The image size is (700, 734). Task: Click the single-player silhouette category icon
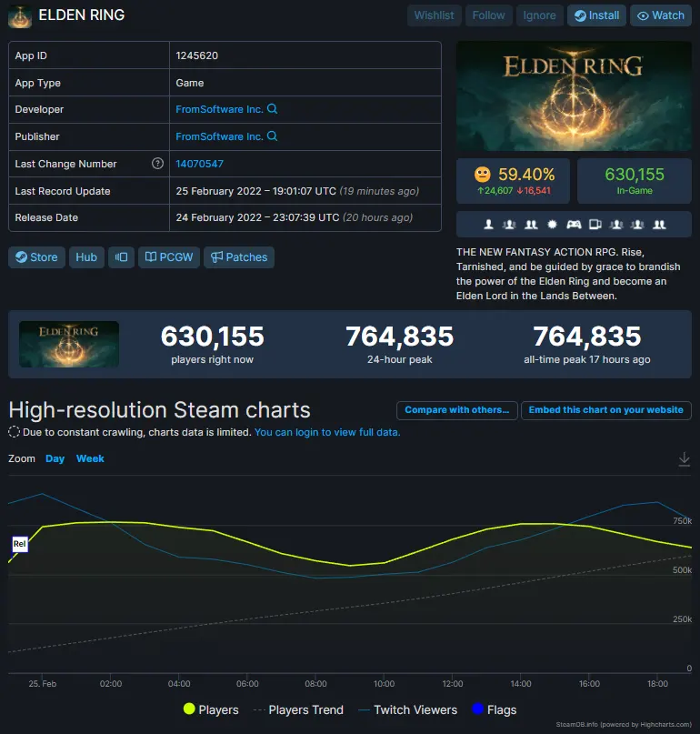point(488,225)
